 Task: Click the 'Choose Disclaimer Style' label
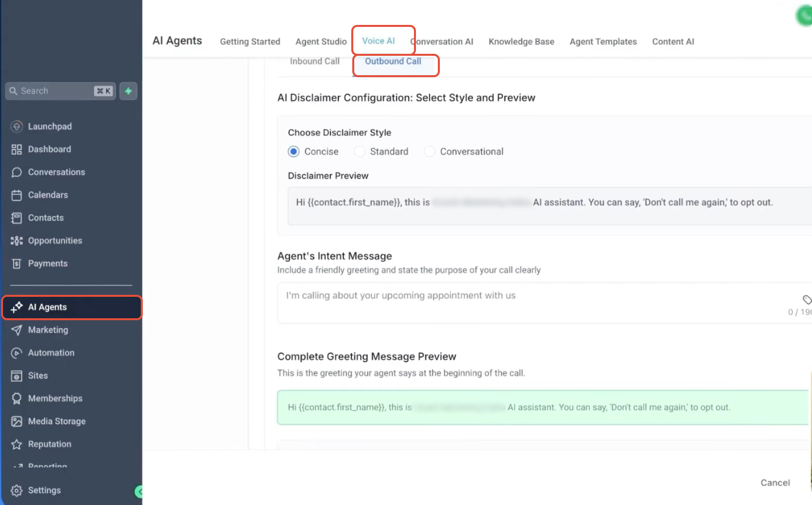click(340, 132)
